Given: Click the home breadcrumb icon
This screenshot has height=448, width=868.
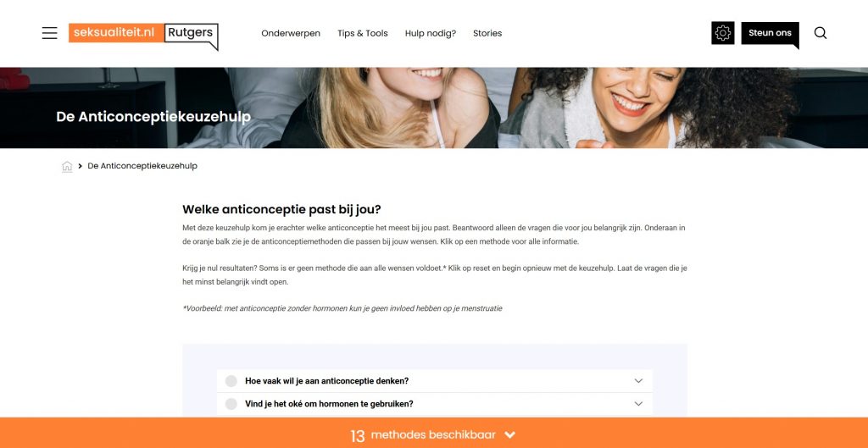Looking at the screenshot, I should 67,166.
